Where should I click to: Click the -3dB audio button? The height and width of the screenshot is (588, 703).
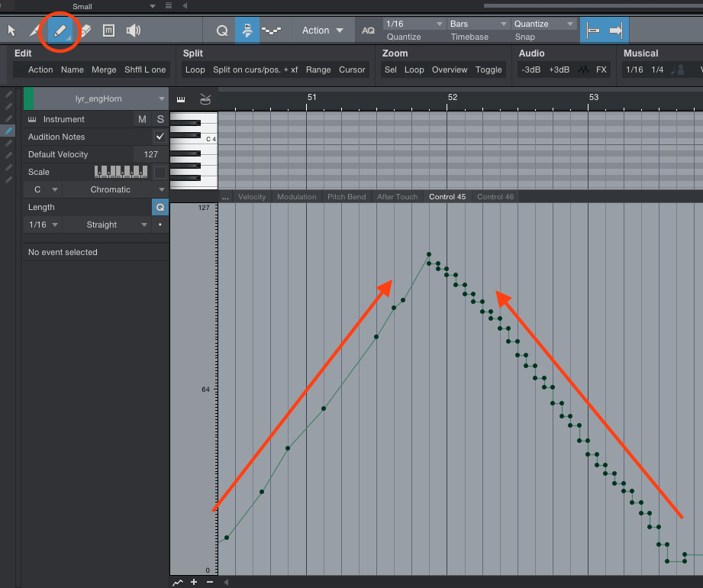(x=530, y=69)
